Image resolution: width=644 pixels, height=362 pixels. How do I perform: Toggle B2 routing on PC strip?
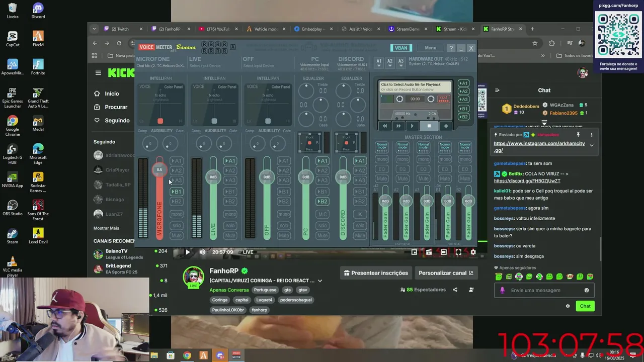(323, 202)
